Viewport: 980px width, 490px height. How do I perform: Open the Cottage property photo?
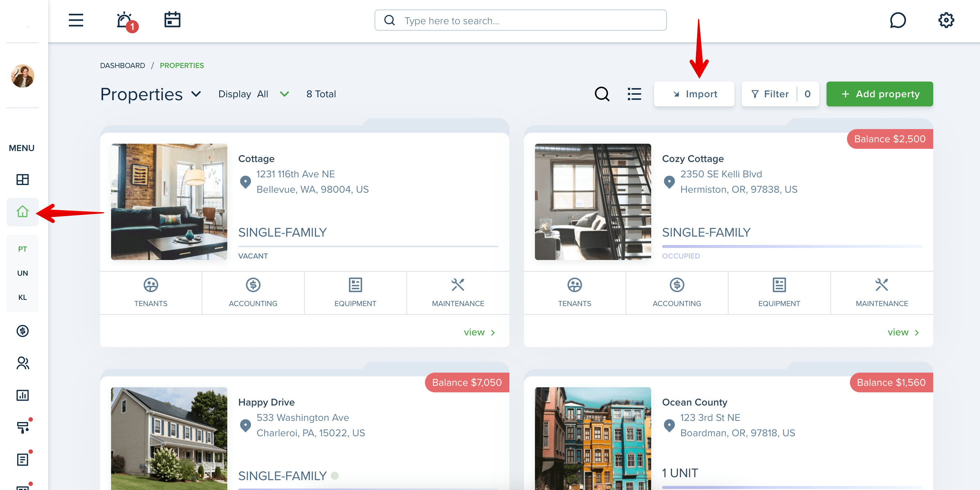[x=169, y=202]
